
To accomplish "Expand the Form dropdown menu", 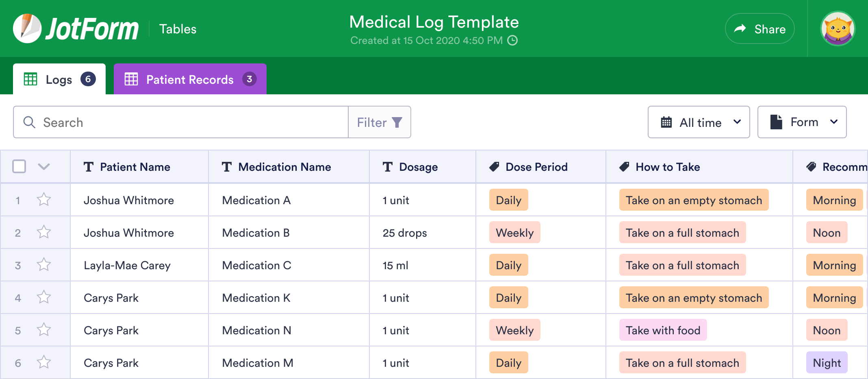I will coord(802,122).
